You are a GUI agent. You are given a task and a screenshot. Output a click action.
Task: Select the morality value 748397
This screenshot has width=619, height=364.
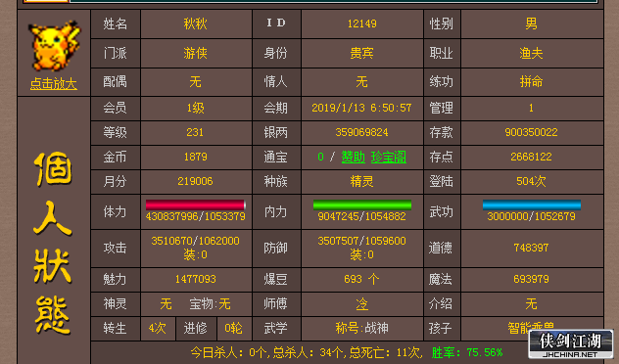(x=532, y=248)
